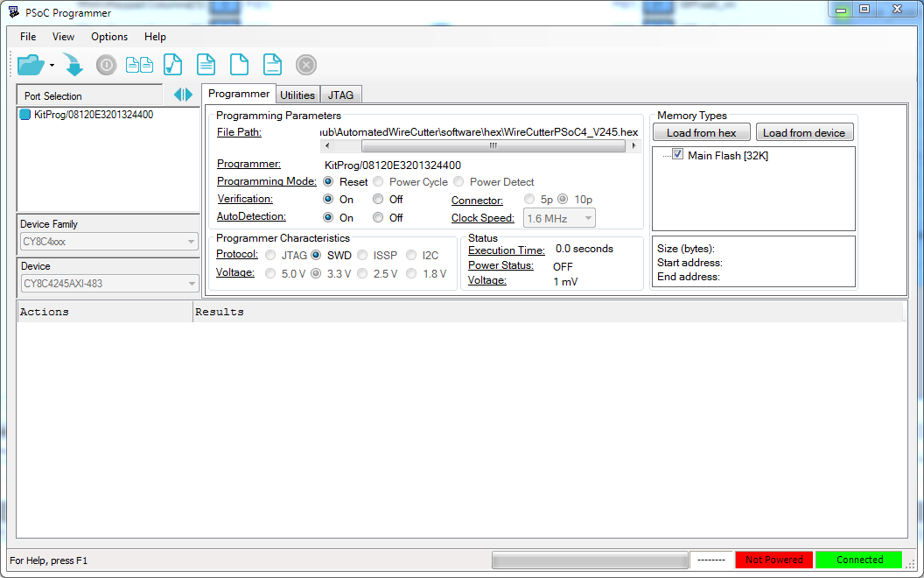The image size is (924, 578).
Task: Click the Results column header
Action: (548, 312)
